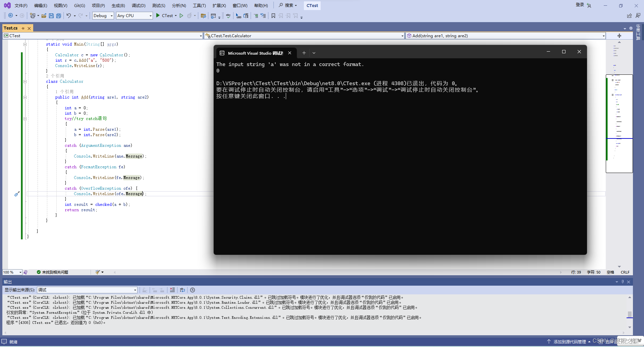Expand the CTest startup target dropdown arrow
The height and width of the screenshot is (347, 644).
pos(176,15)
